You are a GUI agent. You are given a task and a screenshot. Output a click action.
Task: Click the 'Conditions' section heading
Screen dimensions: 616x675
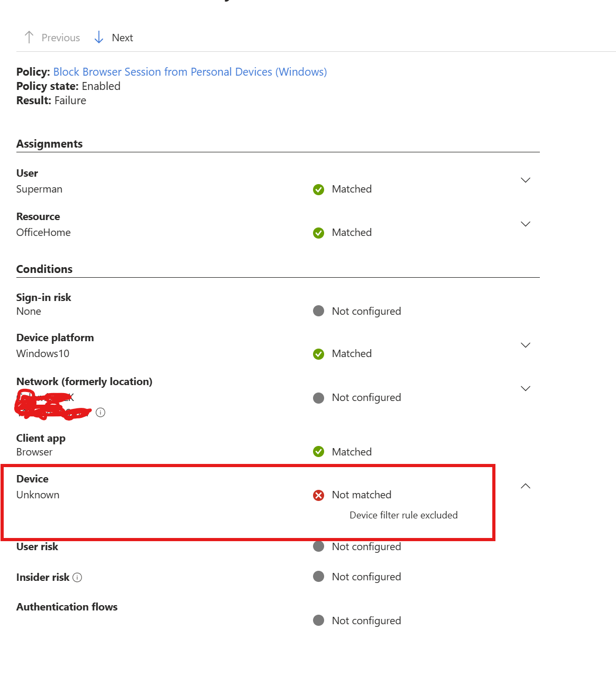44,269
